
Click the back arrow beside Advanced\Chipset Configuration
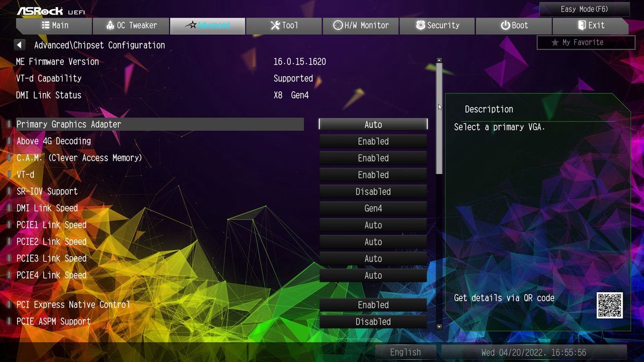coord(20,45)
